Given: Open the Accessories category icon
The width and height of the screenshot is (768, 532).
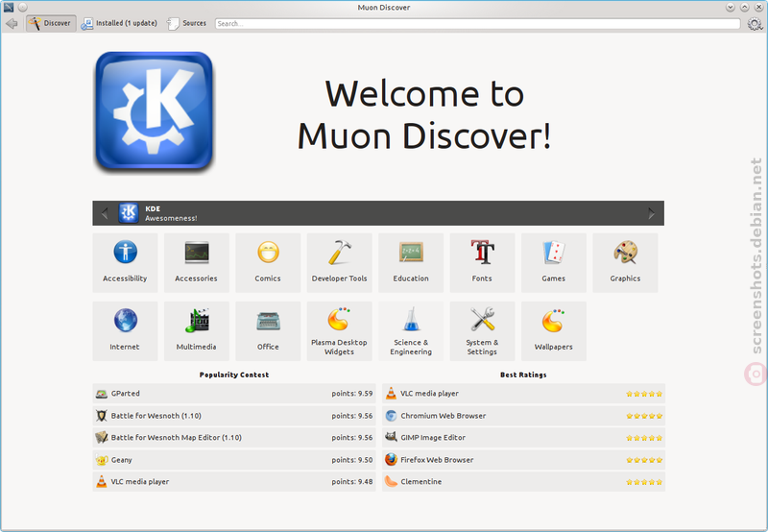Looking at the screenshot, I should pos(197,262).
